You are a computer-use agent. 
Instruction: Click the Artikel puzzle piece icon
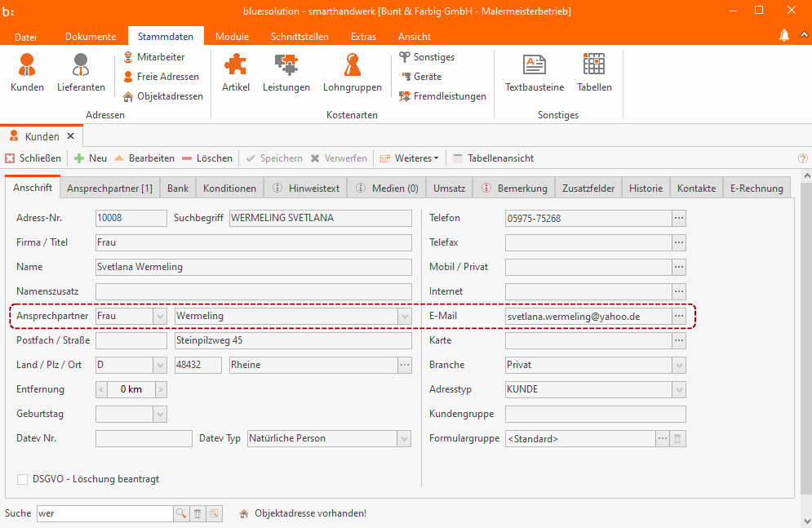(x=235, y=73)
